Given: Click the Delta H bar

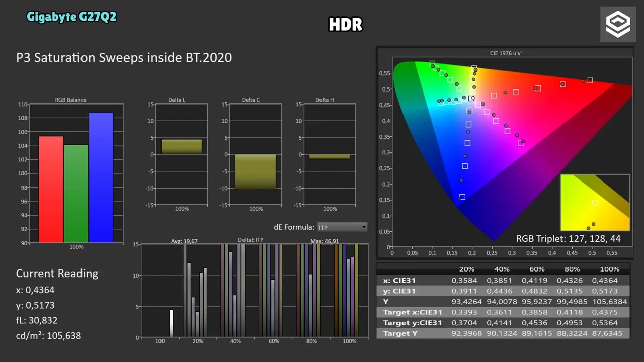Looking at the screenshot, I should pyautogui.click(x=330, y=156).
